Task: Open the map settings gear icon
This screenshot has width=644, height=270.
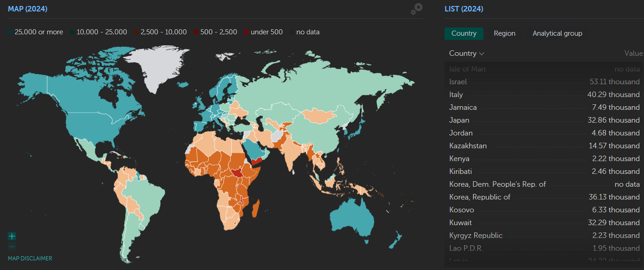Action: tap(417, 9)
